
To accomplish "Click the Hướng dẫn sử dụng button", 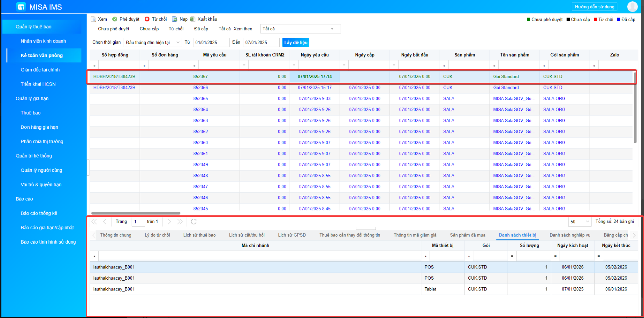I will click(x=594, y=7).
